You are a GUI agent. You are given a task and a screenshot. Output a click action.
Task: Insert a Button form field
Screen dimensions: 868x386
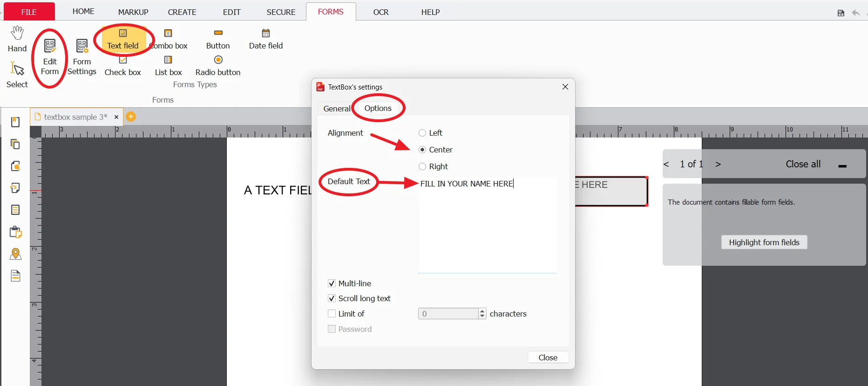point(218,39)
